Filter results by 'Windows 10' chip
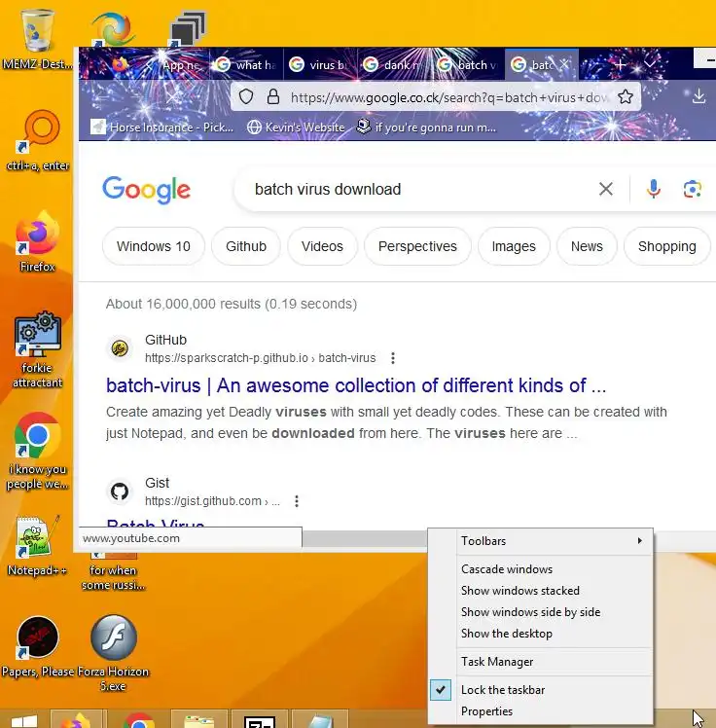 pyautogui.click(x=153, y=246)
